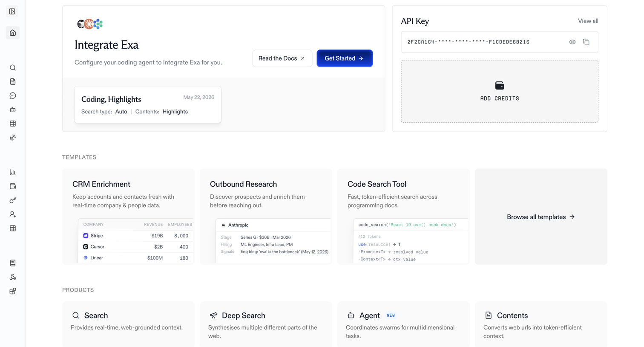Click Read the Docs button
This screenshot has height=347, width=644.
[x=282, y=58]
